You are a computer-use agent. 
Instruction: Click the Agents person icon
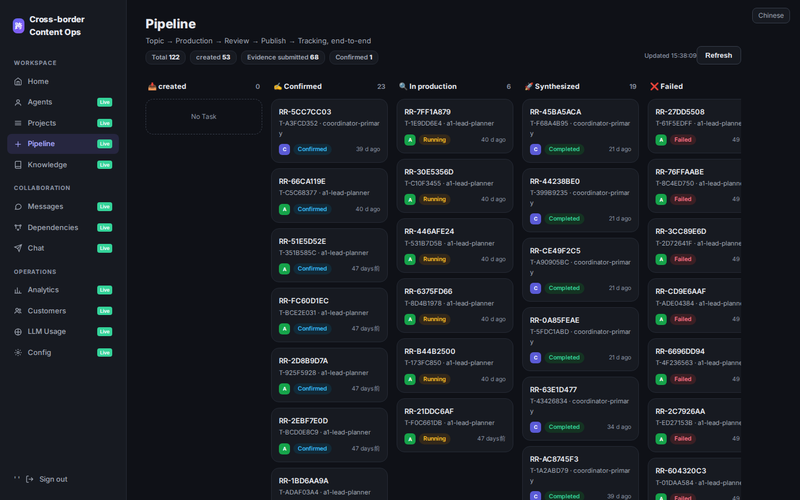pyautogui.click(x=18, y=103)
